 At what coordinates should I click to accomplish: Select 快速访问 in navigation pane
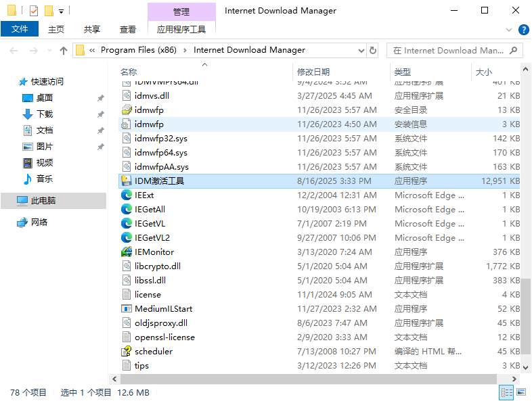[x=47, y=81]
